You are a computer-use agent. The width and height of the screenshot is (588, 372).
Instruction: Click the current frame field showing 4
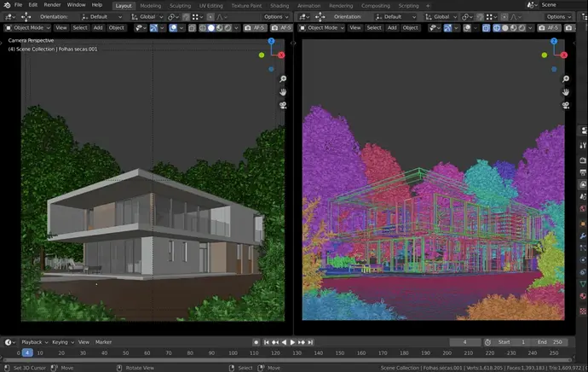pyautogui.click(x=465, y=342)
